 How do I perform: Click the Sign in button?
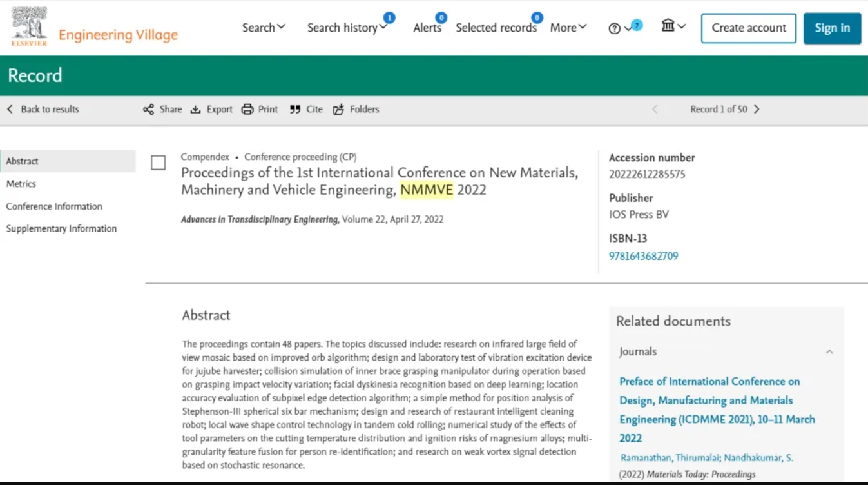[x=832, y=28]
